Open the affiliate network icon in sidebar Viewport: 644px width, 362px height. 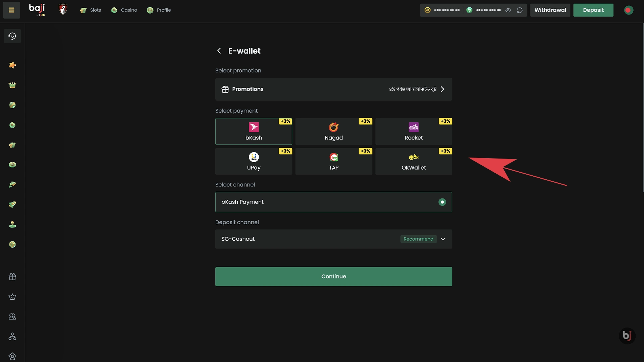pyautogui.click(x=12, y=336)
